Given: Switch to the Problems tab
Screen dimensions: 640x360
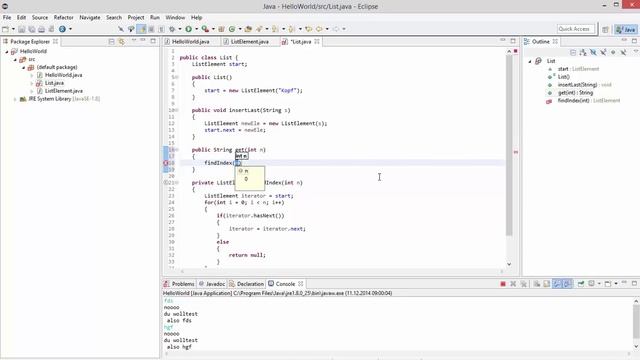Looking at the screenshot, I should point(180,284).
